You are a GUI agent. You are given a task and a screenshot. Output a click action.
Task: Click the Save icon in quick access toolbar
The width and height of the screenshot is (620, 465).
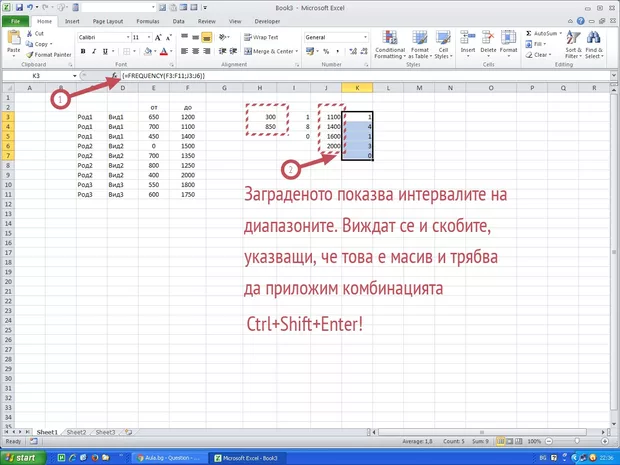[19, 7]
